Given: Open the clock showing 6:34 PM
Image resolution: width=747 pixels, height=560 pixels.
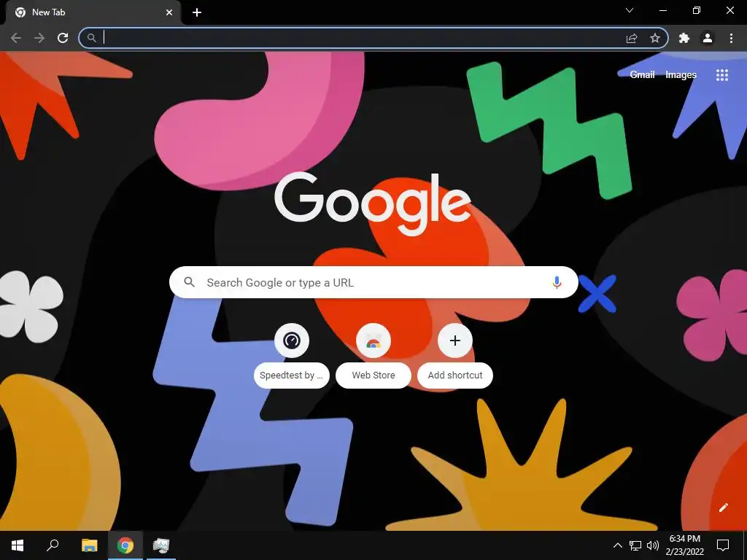Looking at the screenshot, I should point(684,545).
